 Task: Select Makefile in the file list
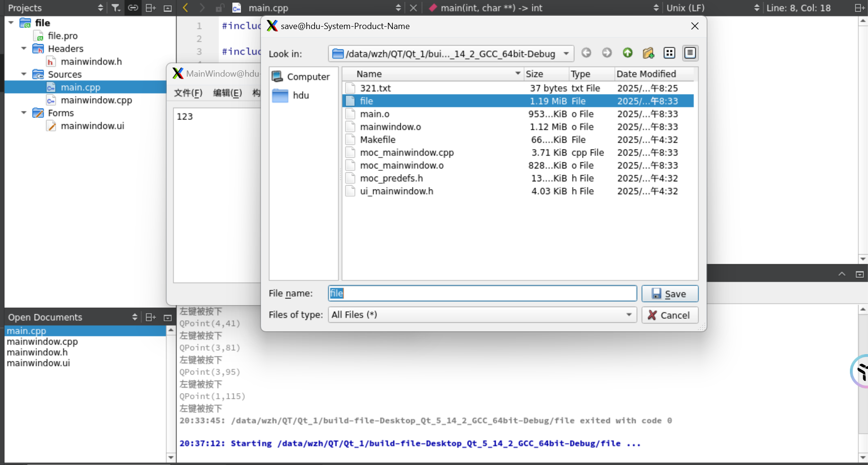[x=518, y=139]
